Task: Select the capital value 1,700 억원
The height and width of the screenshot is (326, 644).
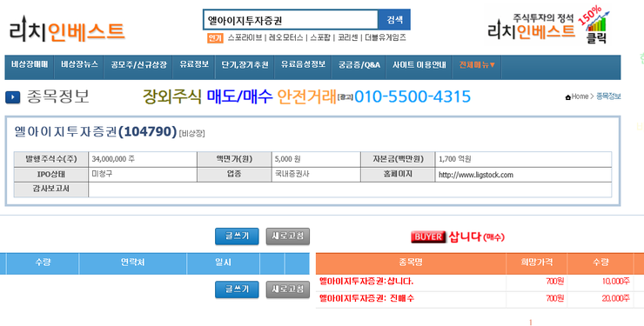Action: [454, 159]
